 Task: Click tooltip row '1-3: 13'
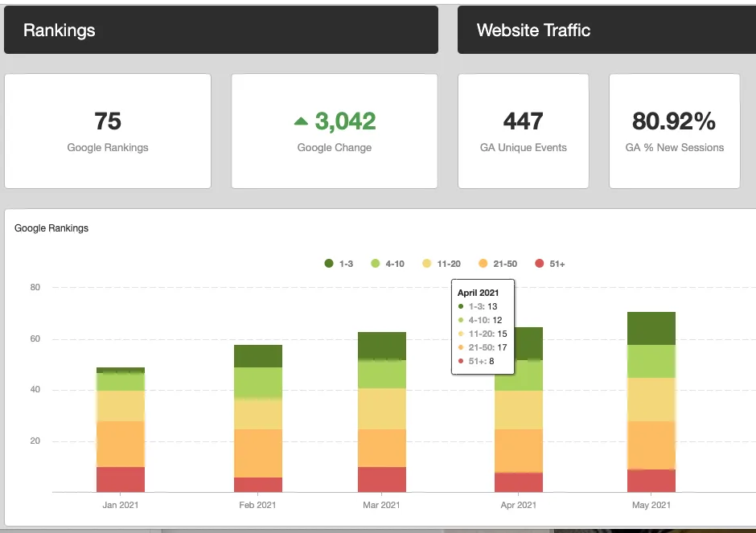click(478, 306)
